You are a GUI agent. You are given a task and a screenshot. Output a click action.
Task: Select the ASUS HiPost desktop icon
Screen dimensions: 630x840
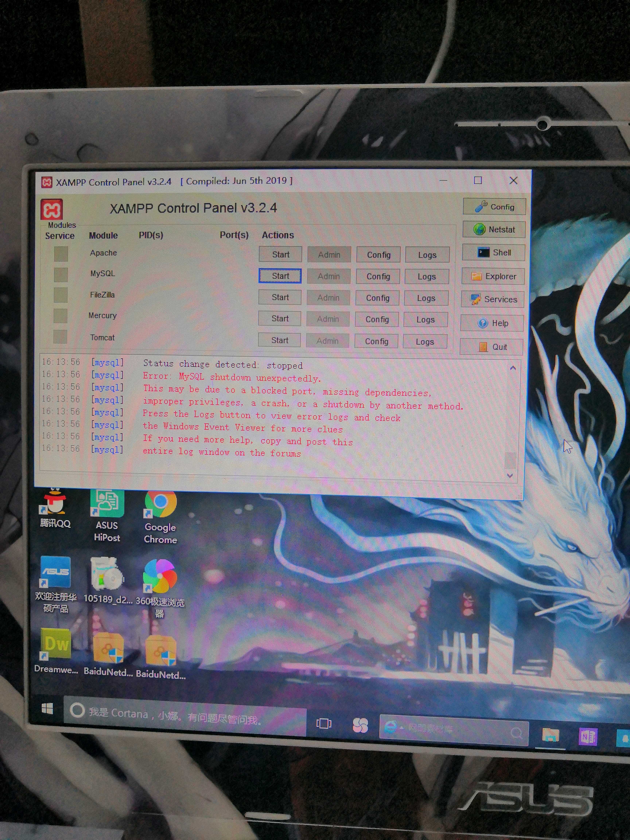tap(107, 516)
